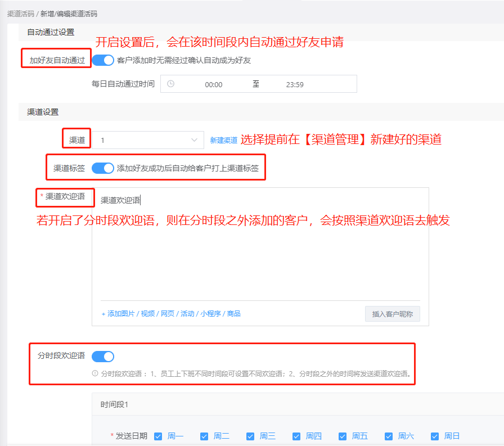Uncheck the 周日 checkbox
The height and width of the screenshot is (446, 504).
click(435, 436)
